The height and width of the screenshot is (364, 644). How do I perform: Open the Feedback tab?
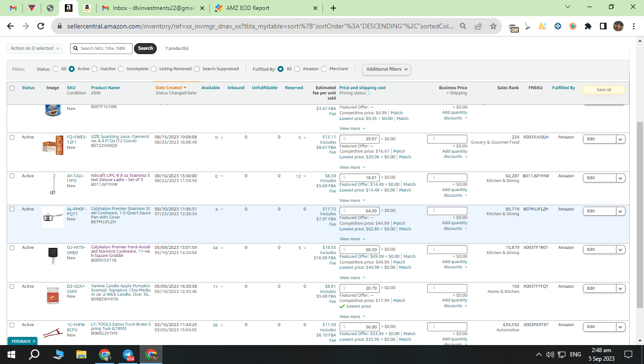point(21,341)
